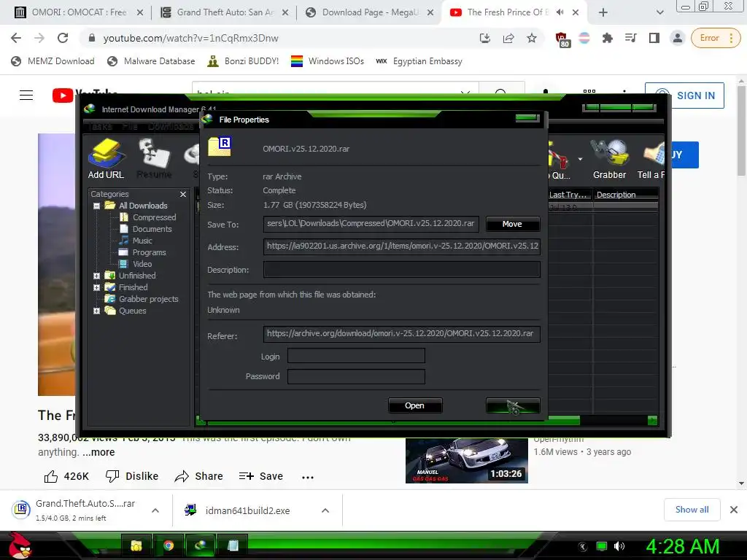747x560 pixels.
Task: Click Show all downloads
Action: pyautogui.click(x=692, y=510)
